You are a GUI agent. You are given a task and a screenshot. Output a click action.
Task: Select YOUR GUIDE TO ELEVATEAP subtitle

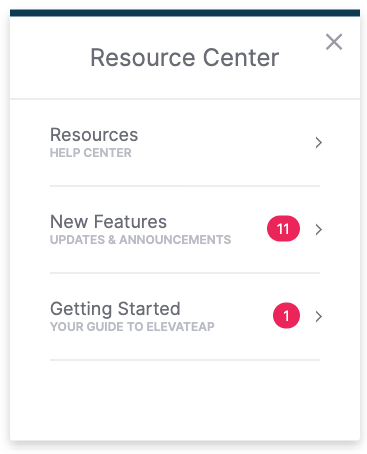pyautogui.click(x=132, y=327)
